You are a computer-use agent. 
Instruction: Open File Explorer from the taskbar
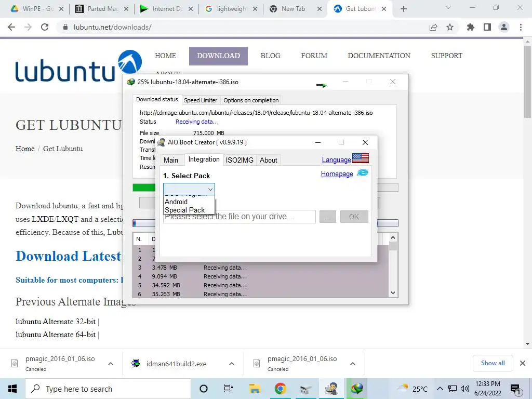pos(255,389)
